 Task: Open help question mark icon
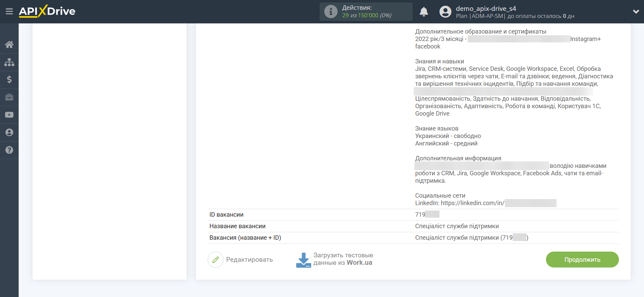(x=9, y=150)
